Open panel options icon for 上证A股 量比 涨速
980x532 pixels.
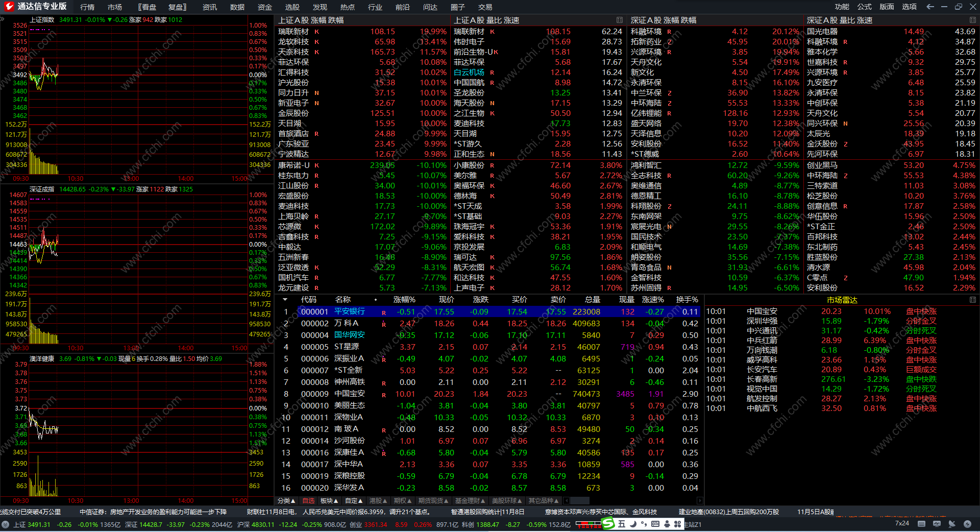(x=620, y=20)
